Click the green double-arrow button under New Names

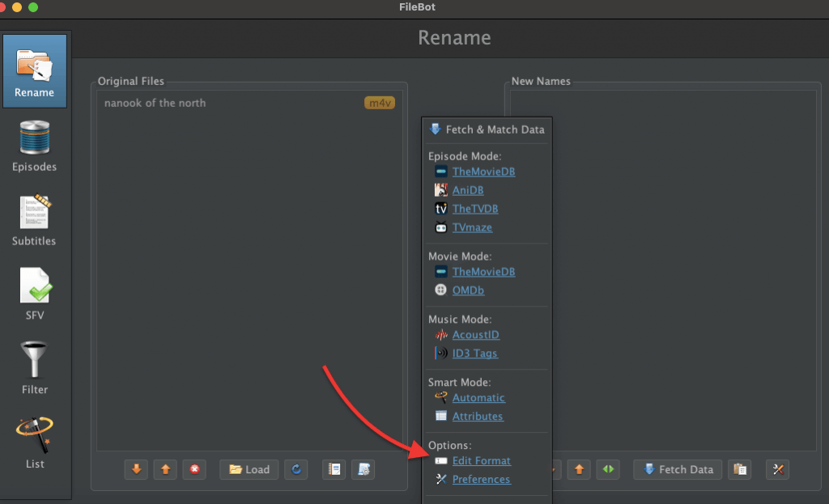pos(609,469)
